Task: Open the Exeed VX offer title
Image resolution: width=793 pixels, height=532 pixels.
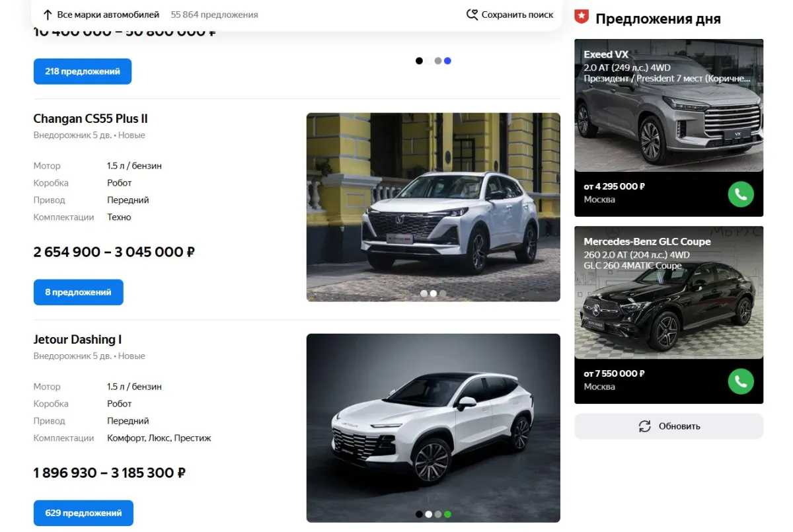Action: click(x=606, y=54)
